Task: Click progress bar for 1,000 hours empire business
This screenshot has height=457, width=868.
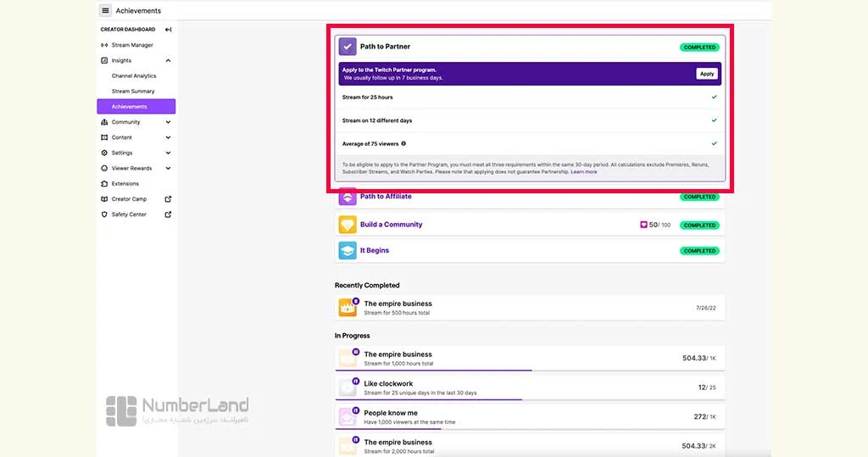Action: coord(530,370)
